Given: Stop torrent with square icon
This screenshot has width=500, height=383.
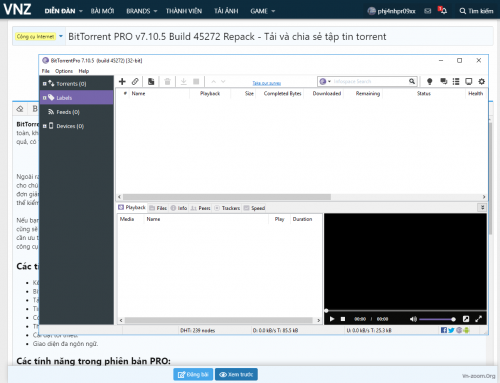Looking at the screenshot, I should pyautogui.click(x=196, y=81).
